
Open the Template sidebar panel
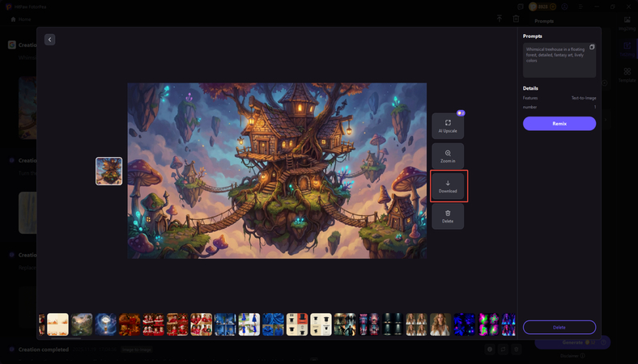pyautogui.click(x=627, y=75)
